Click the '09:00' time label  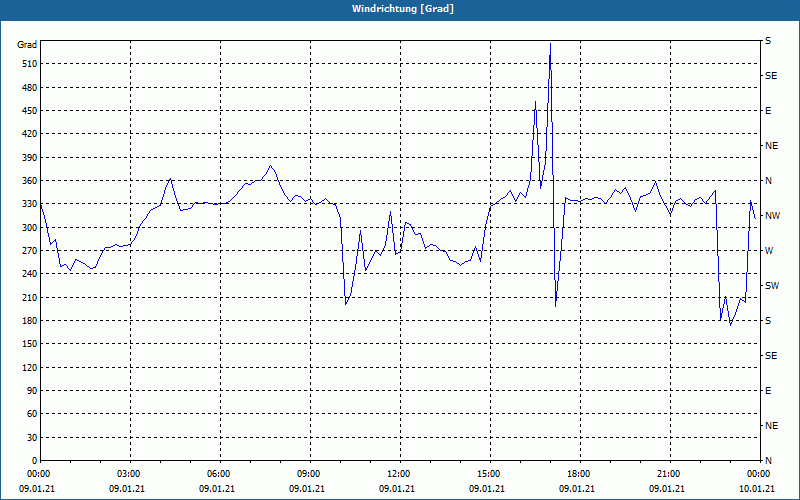click(308, 473)
